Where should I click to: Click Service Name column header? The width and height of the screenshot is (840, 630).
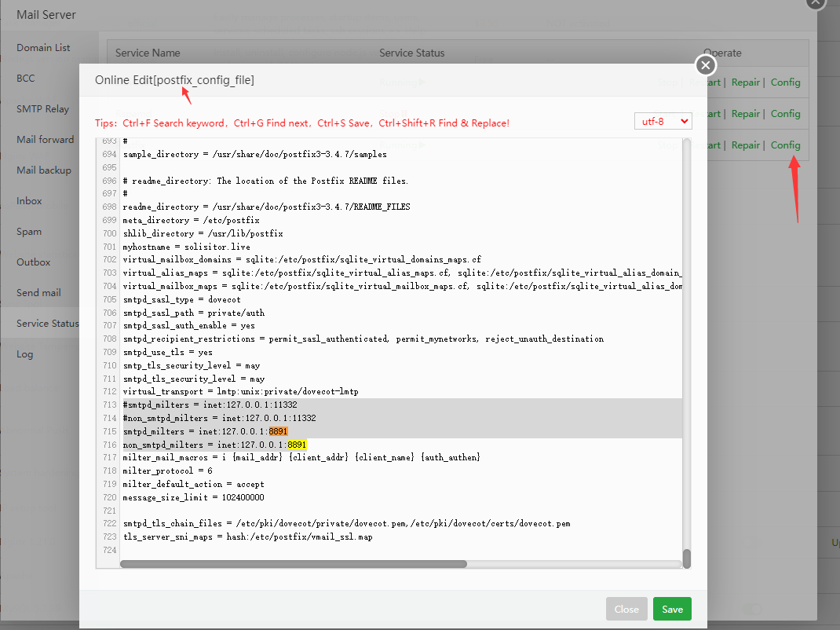click(x=148, y=53)
